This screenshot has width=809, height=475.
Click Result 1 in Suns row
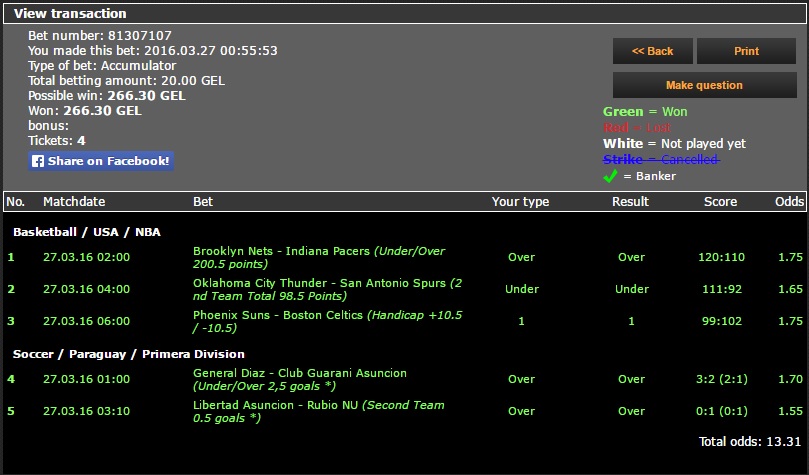coord(631,321)
